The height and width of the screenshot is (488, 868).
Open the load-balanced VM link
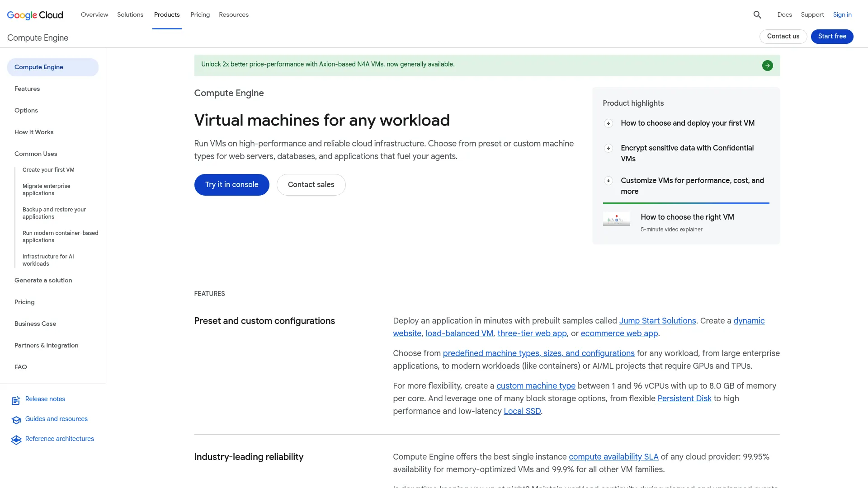point(459,334)
